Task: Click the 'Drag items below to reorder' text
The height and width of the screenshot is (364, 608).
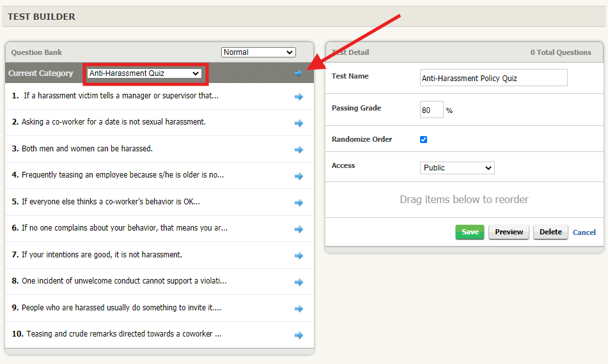Action: click(464, 199)
